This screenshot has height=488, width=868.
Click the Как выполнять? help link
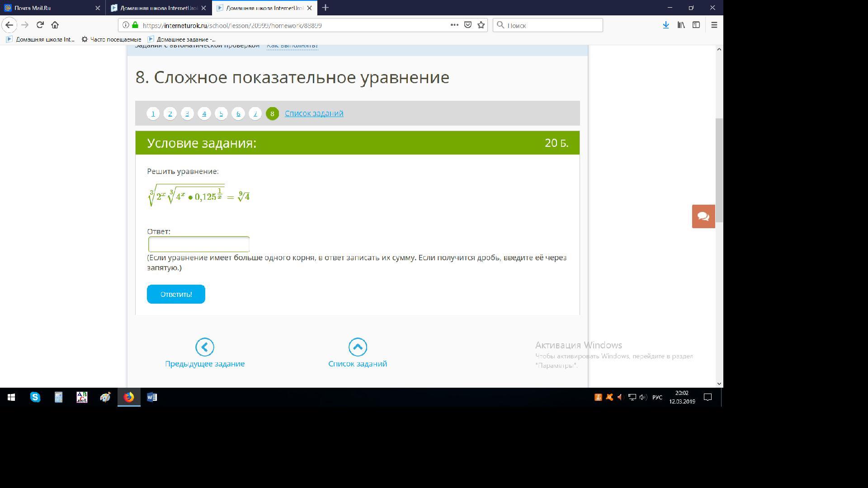point(292,46)
